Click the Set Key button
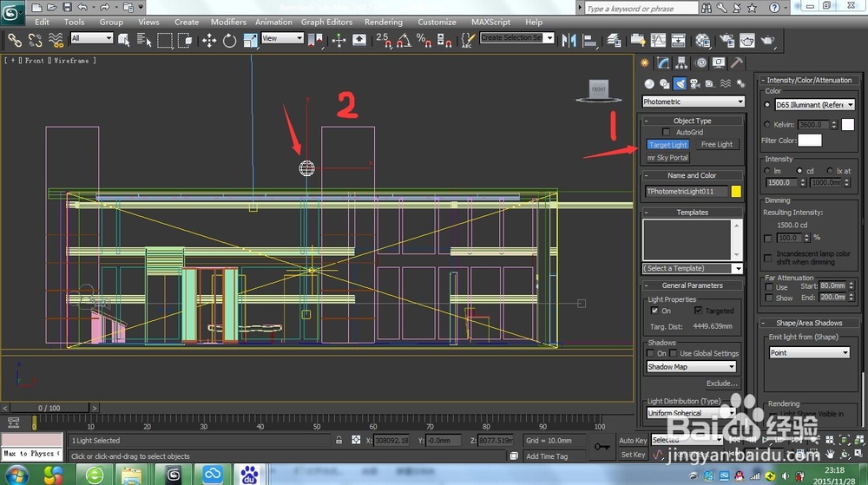The width and height of the screenshot is (868, 485). (633, 455)
